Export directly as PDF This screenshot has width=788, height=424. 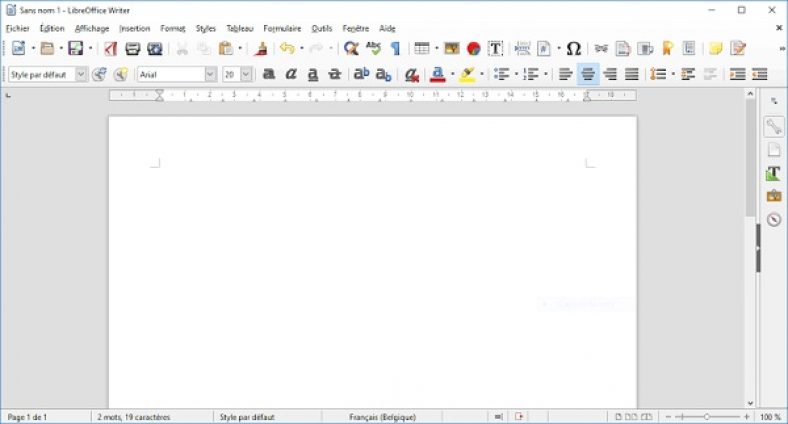(x=111, y=48)
